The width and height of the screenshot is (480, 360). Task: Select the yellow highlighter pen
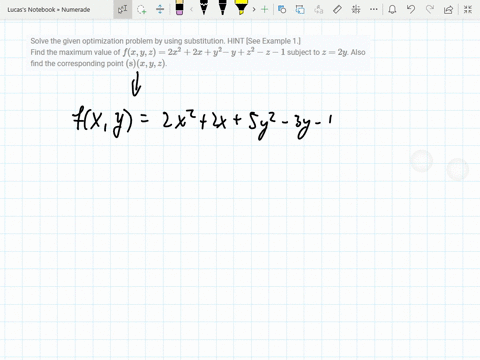click(241, 8)
